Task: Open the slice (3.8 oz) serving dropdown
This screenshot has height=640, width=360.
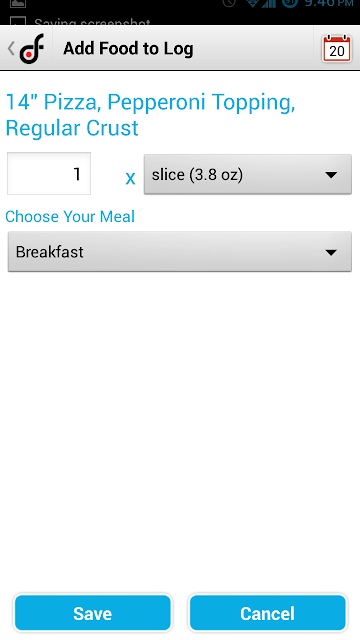Action: click(247, 175)
